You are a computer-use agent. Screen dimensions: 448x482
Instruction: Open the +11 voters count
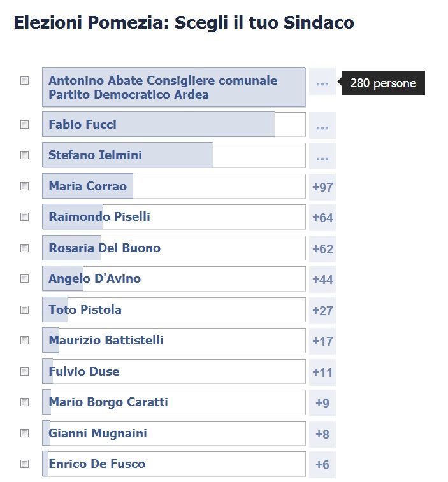tap(322, 372)
